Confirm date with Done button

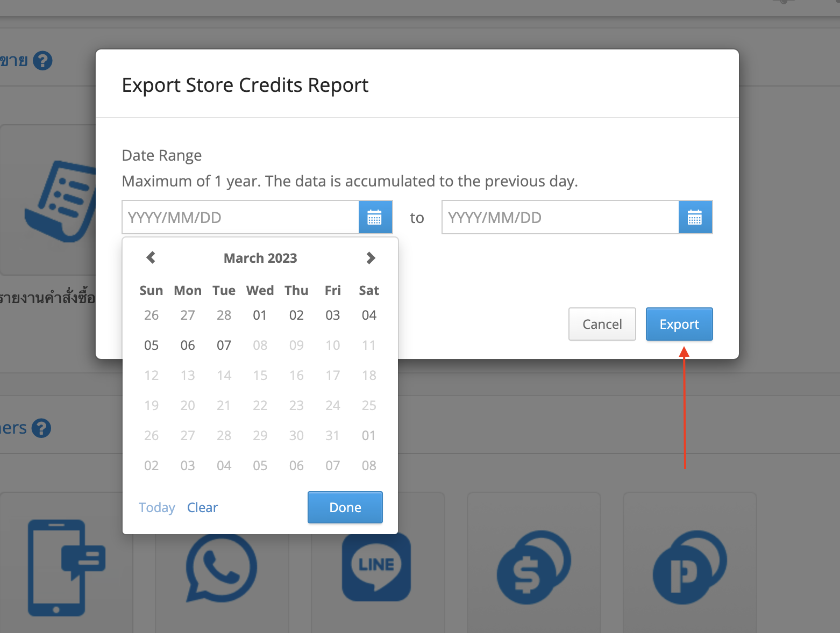(345, 507)
